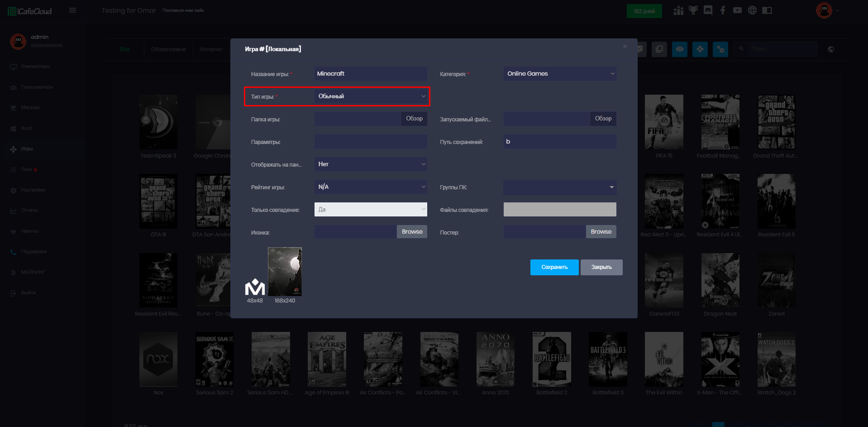Click the Название игры field with Minecraft

(x=371, y=74)
